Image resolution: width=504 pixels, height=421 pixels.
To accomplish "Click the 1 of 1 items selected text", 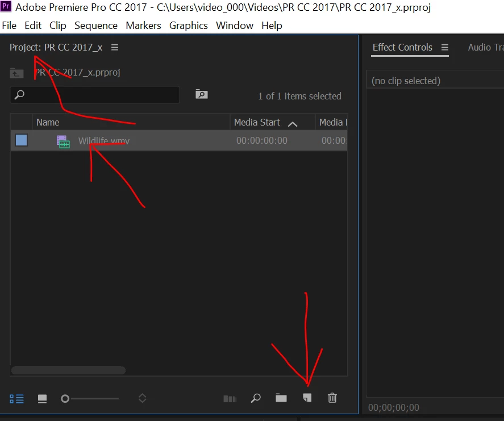I will coord(299,96).
